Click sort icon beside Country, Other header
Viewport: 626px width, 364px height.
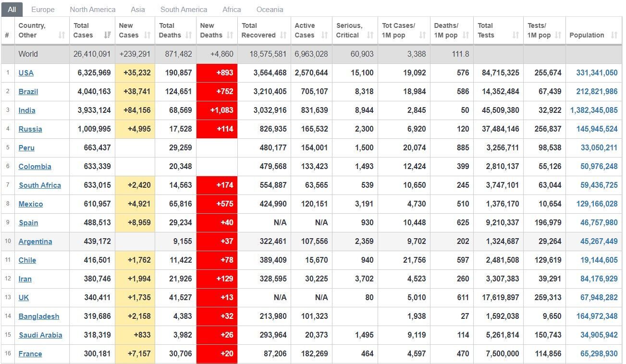[61, 35]
